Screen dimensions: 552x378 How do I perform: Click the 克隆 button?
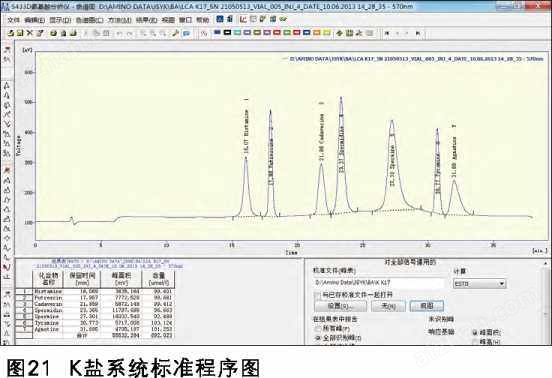coord(427,306)
